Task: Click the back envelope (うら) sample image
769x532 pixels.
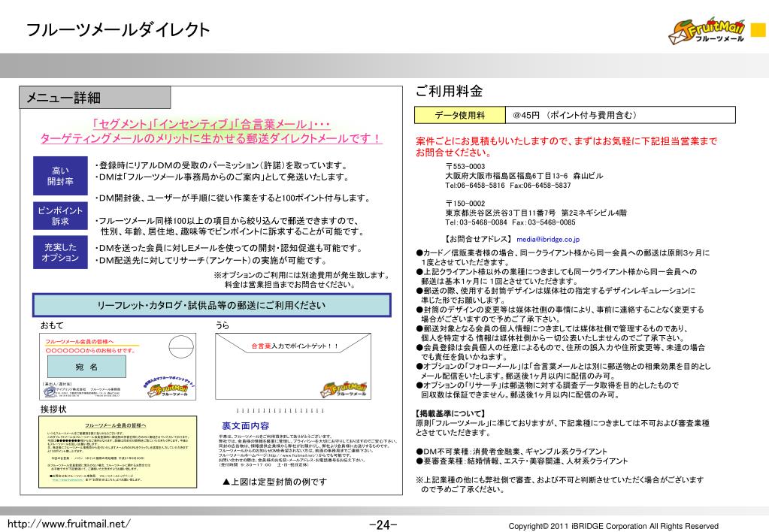Action: (292, 367)
